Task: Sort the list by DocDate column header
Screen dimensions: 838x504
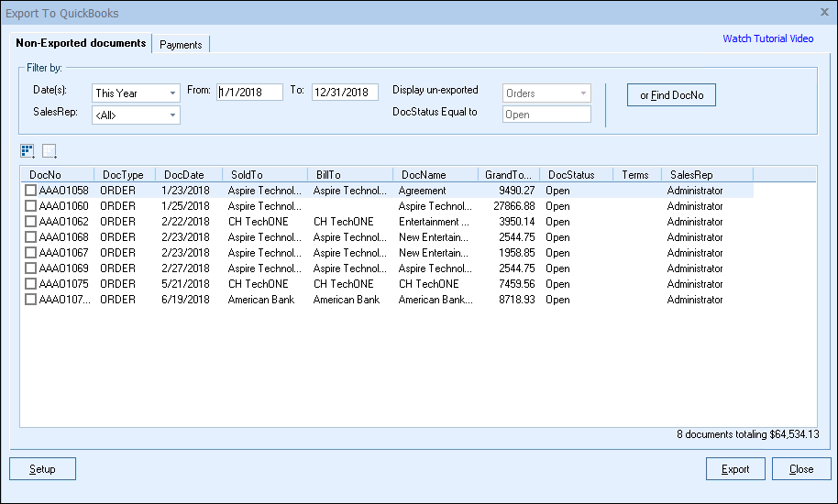Action: [183, 175]
